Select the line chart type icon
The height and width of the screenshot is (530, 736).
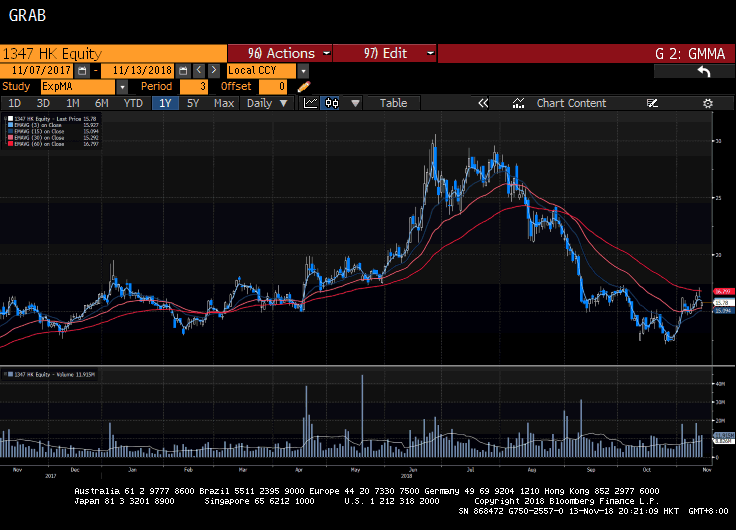[x=310, y=103]
